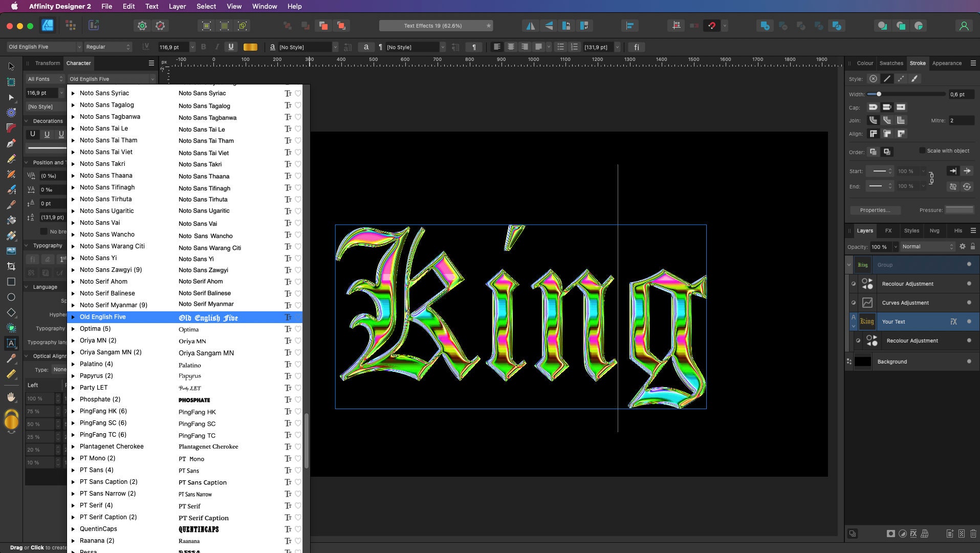Select the Rectangle shape tool
The width and height of the screenshot is (980, 553).
coord(11,282)
